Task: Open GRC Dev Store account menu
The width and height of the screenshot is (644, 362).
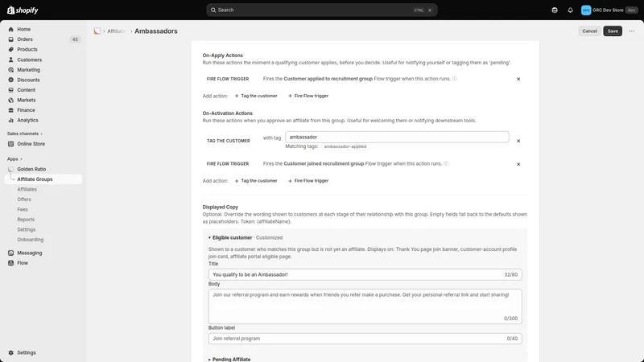Action: pos(609,10)
